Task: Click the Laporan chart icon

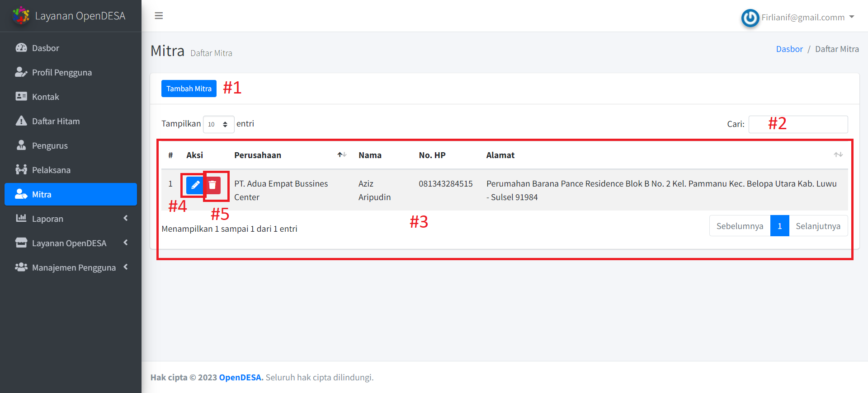Action: pos(21,219)
